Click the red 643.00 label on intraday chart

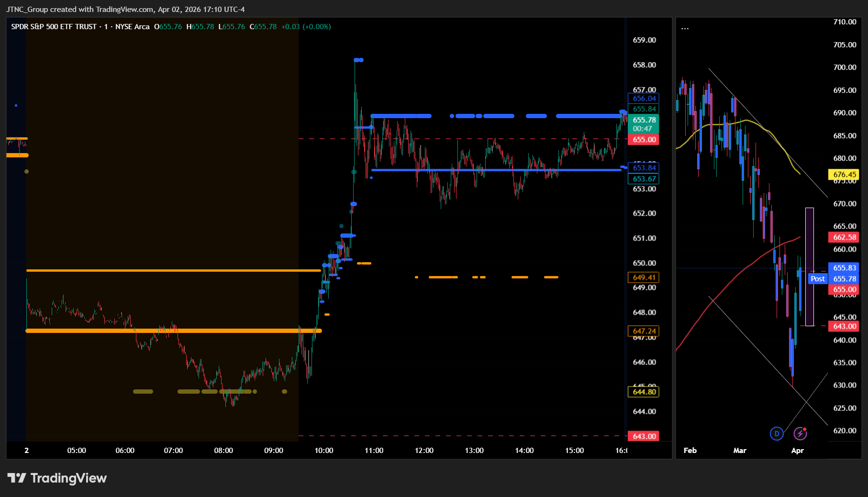coord(644,436)
